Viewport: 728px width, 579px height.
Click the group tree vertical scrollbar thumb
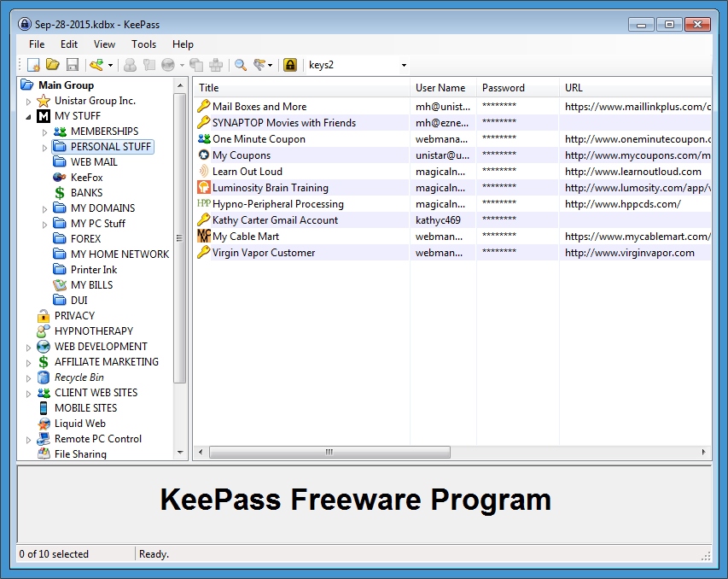(180, 238)
